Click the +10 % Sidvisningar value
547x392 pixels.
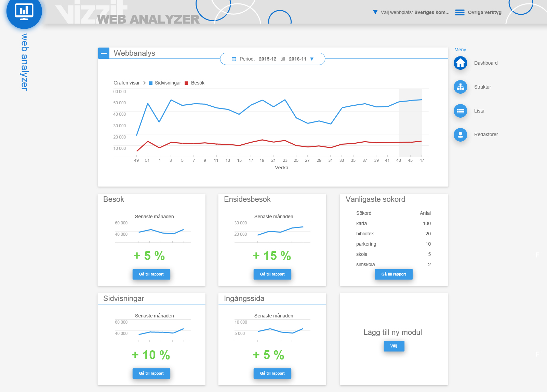151,355
